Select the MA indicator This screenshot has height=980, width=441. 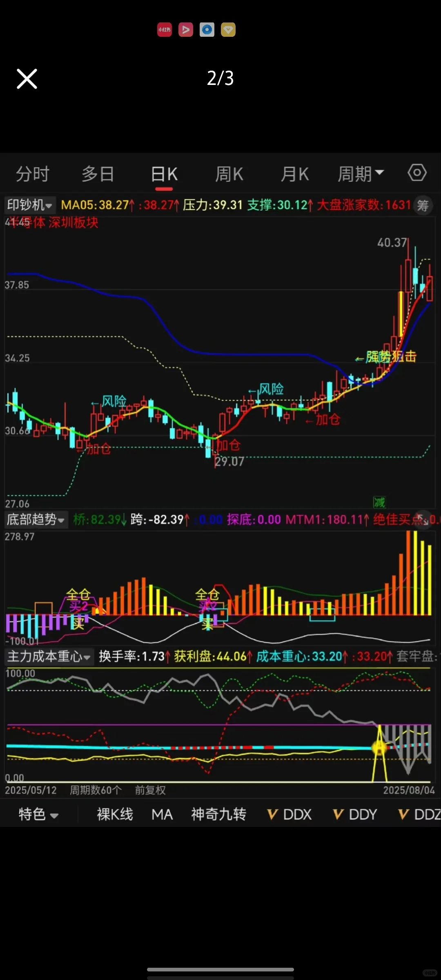162,814
